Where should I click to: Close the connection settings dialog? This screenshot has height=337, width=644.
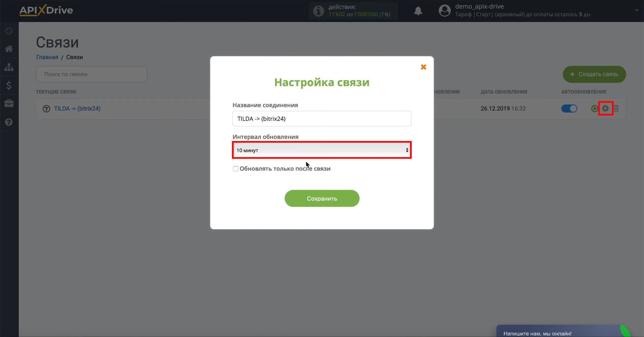[423, 67]
